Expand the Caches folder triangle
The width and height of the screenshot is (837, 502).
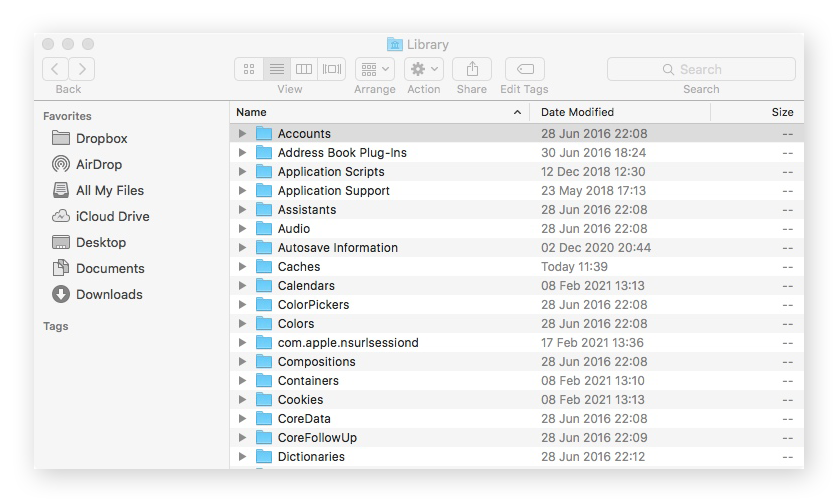coord(242,266)
